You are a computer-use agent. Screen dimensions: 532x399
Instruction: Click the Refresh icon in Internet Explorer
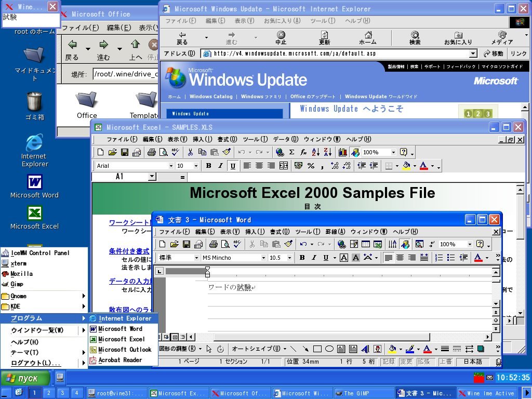pos(324,38)
